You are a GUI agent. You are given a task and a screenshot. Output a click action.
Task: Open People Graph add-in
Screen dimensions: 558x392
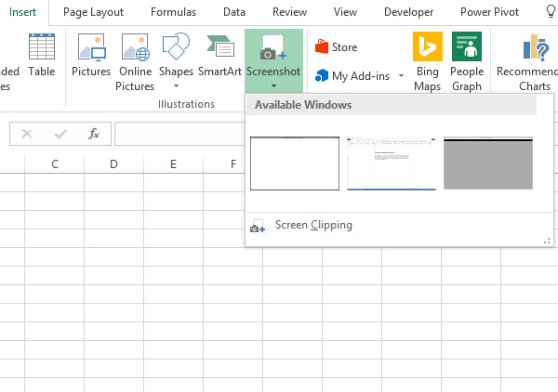click(467, 61)
